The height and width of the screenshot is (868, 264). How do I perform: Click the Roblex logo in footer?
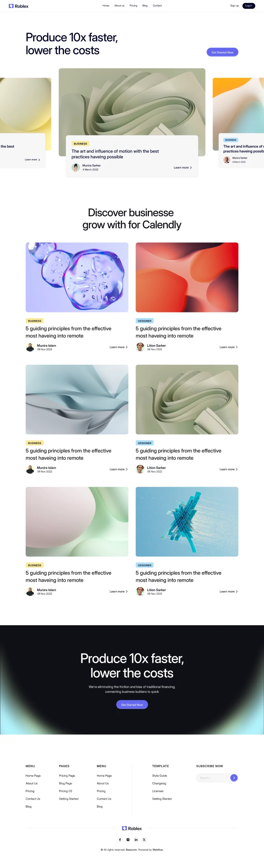(x=132, y=829)
